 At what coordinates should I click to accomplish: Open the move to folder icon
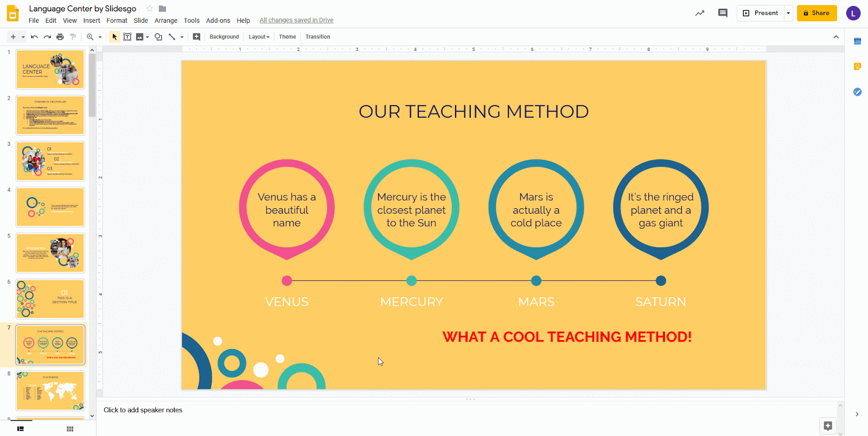click(x=162, y=9)
